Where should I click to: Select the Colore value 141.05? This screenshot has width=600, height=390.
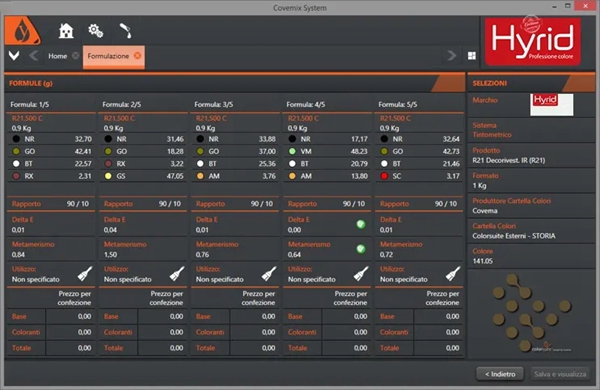point(483,261)
